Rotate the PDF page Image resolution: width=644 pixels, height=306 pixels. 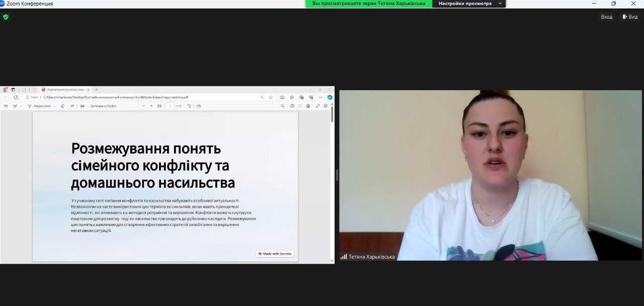(189, 106)
